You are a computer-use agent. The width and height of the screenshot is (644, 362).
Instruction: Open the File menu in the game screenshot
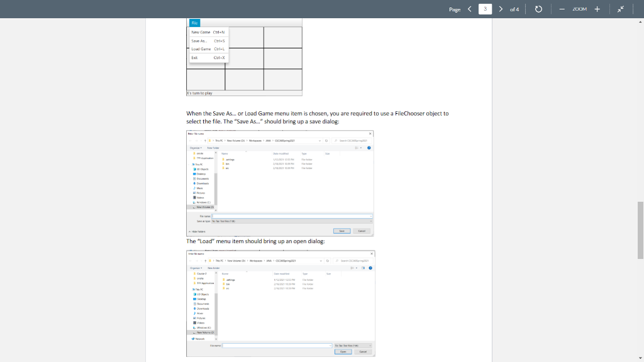[194, 23]
